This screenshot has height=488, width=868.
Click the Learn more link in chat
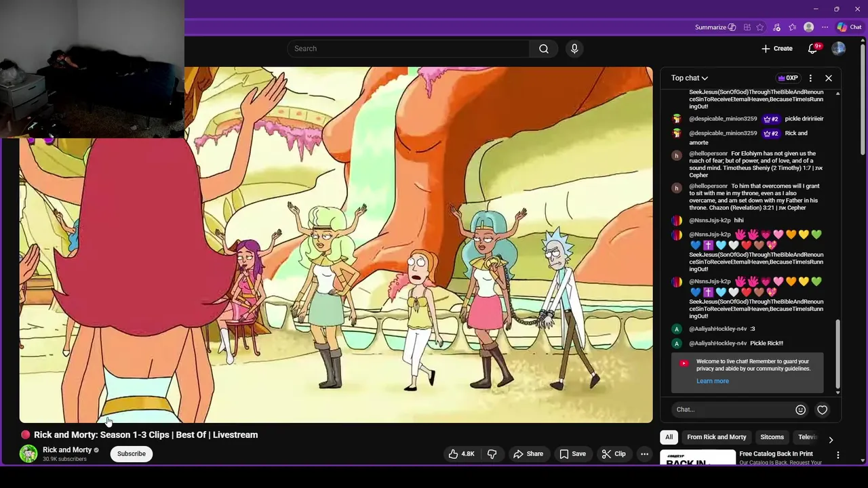tap(712, 381)
